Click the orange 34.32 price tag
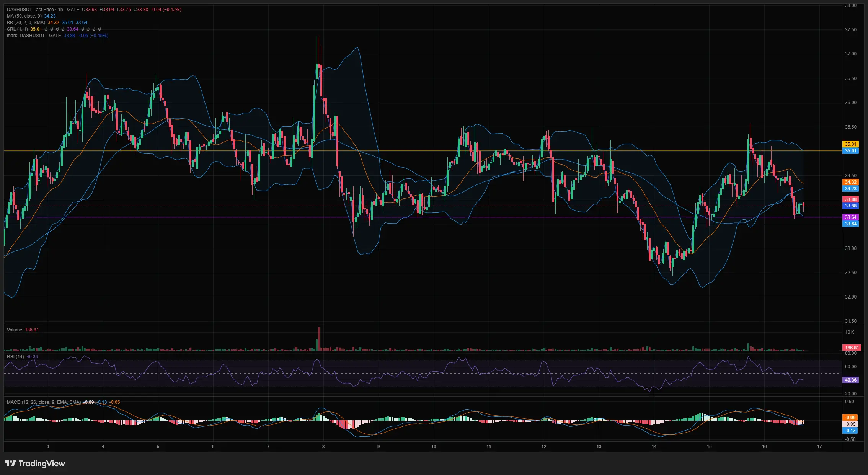 point(850,182)
